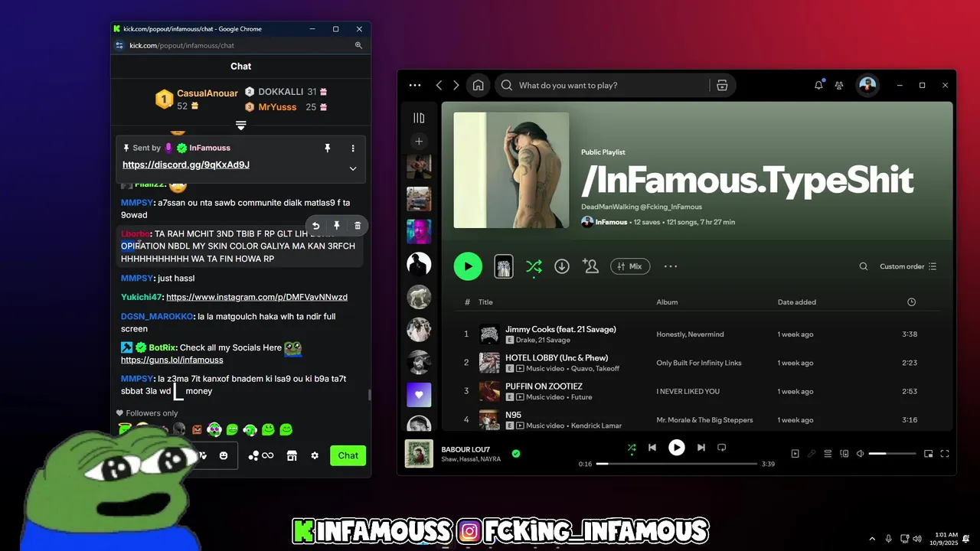Open Yukichi47's Instagram link
980x551 pixels.
pyautogui.click(x=256, y=297)
